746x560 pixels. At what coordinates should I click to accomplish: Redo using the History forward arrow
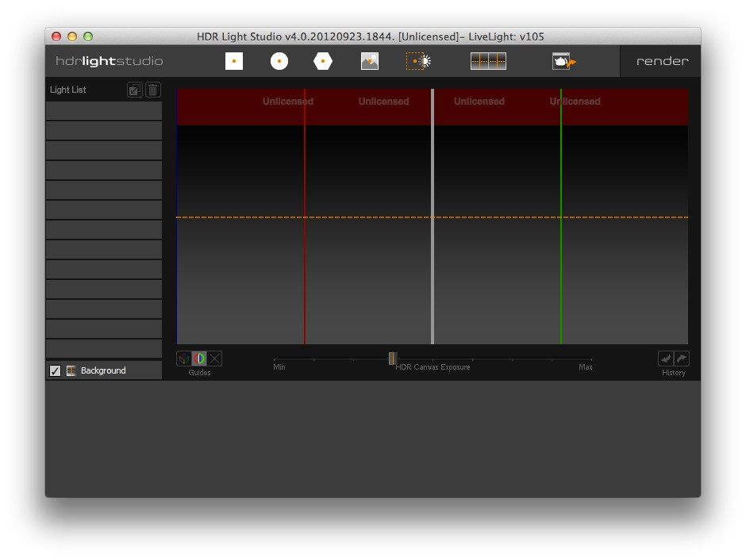682,359
